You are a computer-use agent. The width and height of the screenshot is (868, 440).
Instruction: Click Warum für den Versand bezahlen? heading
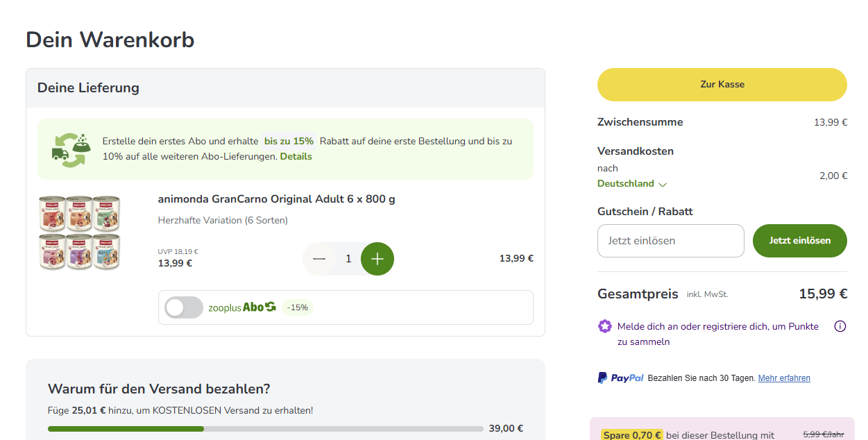159,389
